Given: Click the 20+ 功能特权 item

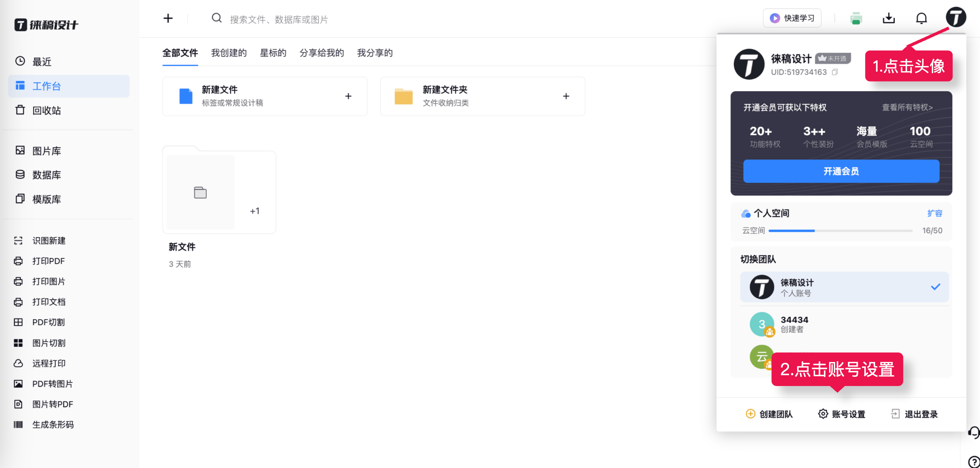Looking at the screenshot, I should (x=765, y=137).
